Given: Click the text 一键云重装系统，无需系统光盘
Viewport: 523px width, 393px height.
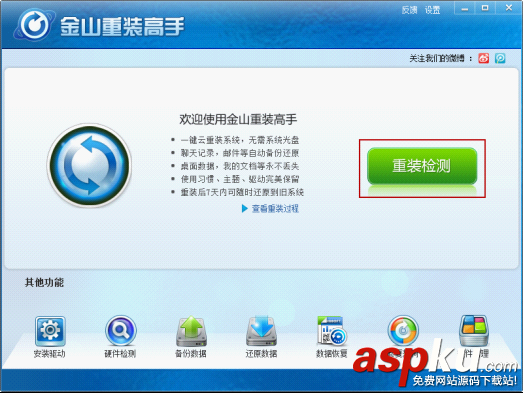Looking at the screenshot, I should click(240, 140).
